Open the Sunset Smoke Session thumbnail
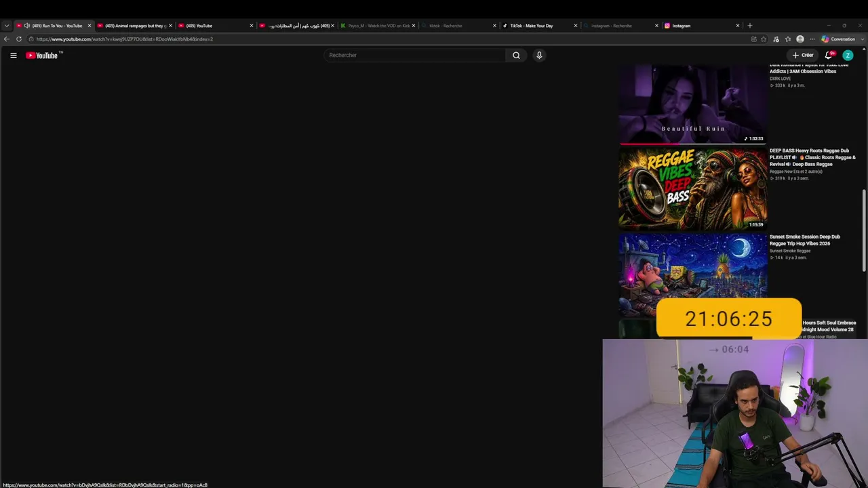This screenshot has width=868, height=488. [x=692, y=275]
